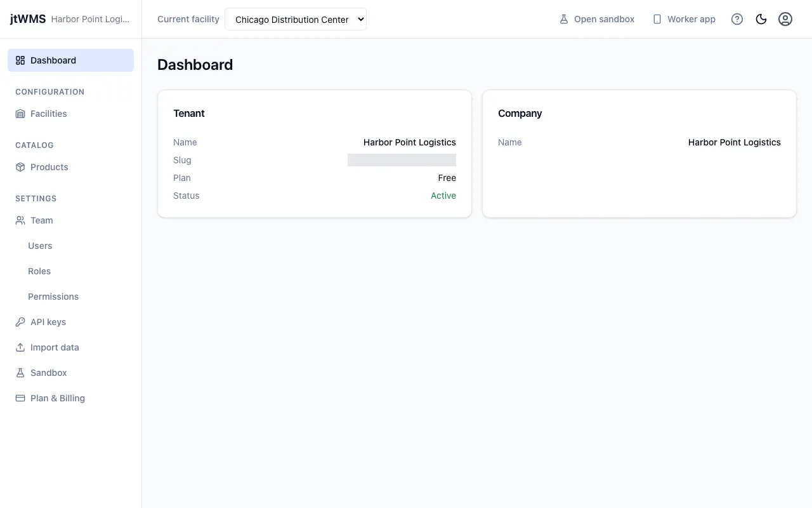This screenshot has height=508, width=812.
Task: Toggle dark mode with the moon icon
Action: click(761, 19)
